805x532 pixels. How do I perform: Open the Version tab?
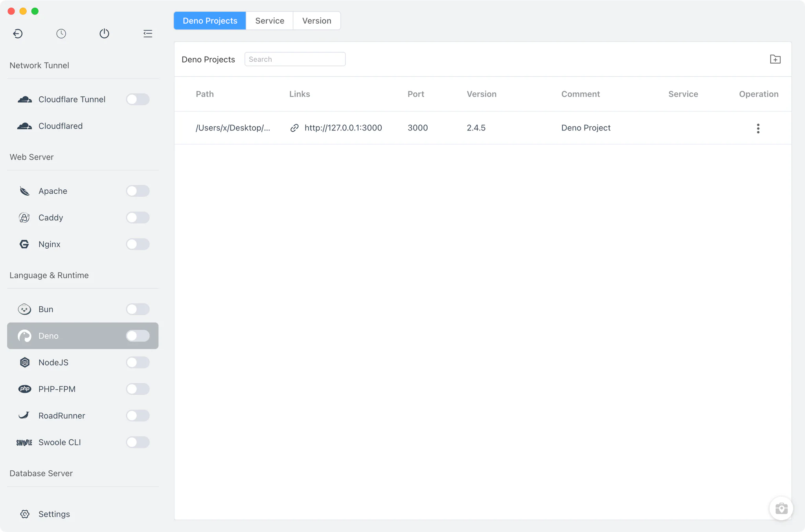coord(317,21)
